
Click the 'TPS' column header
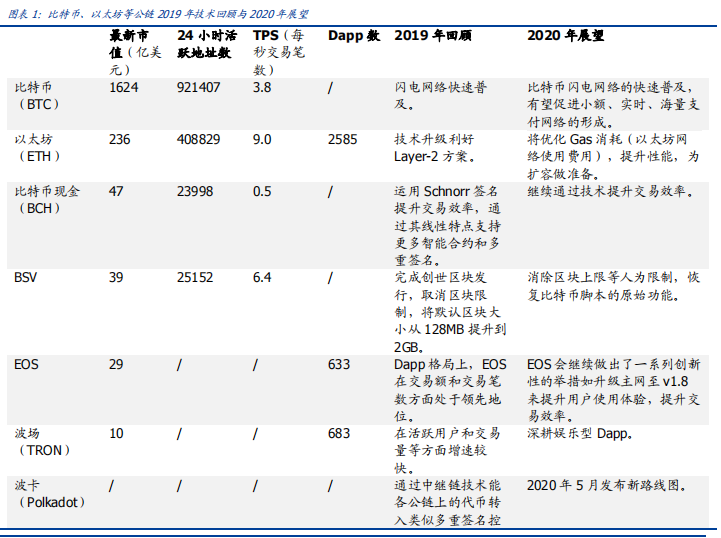[x=279, y=52]
